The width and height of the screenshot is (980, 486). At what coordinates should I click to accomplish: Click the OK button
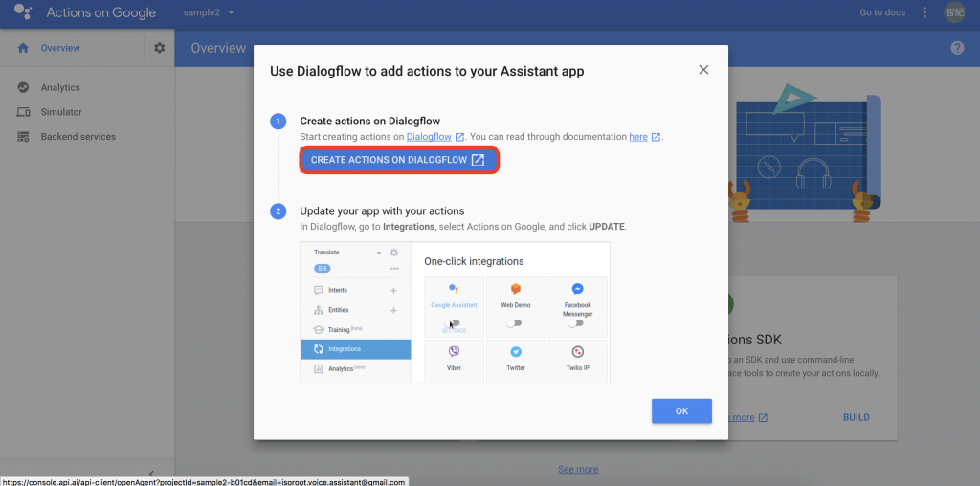tap(681, 411)
